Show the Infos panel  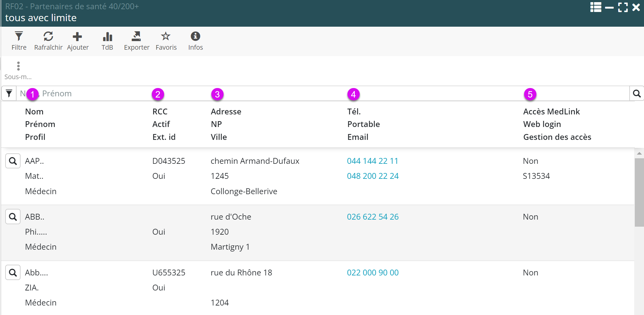(195, 40)
